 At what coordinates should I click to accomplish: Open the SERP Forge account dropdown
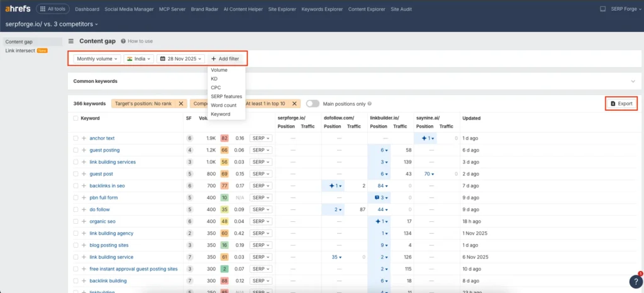626,9
